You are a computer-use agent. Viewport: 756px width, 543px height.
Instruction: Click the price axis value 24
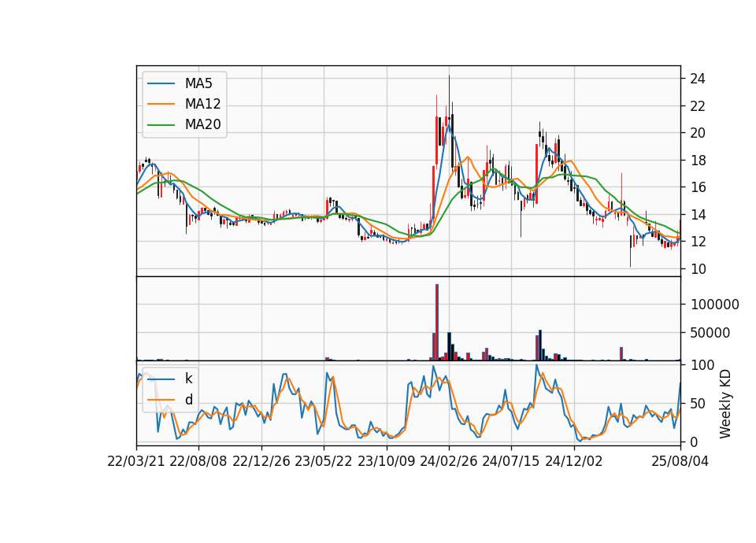[x=698, y=79]
